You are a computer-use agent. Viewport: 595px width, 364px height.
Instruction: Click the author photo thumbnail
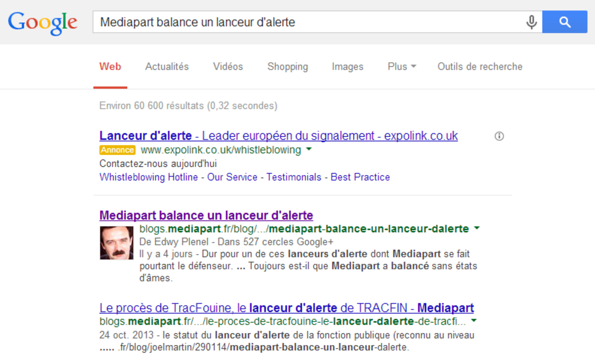(117, 243)
